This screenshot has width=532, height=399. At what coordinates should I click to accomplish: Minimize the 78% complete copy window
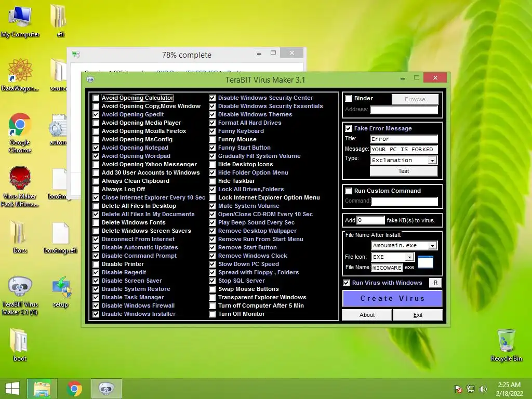[x=259, y=54]
